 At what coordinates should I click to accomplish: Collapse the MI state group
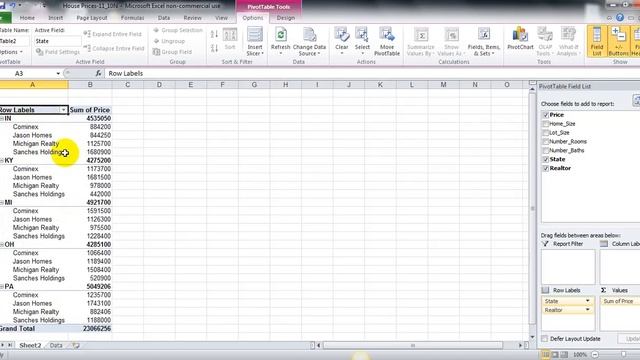[x=2, y=202]
